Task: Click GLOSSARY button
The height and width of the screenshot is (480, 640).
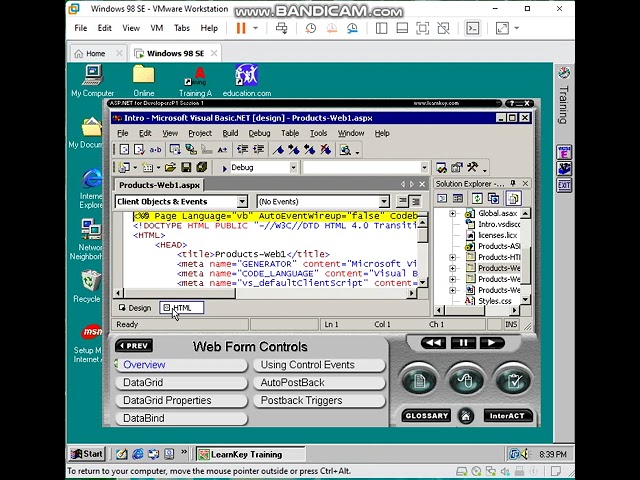Action: (427, 416)
